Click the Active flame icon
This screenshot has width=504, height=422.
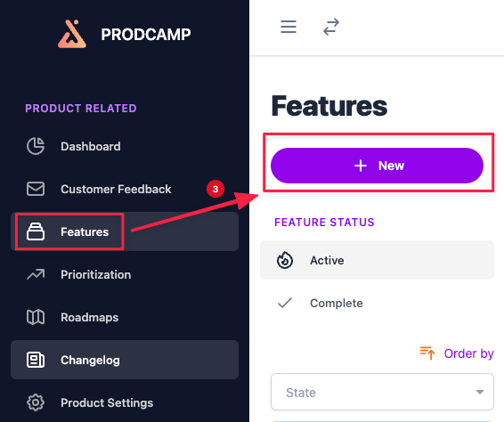(x=285, y=260)
